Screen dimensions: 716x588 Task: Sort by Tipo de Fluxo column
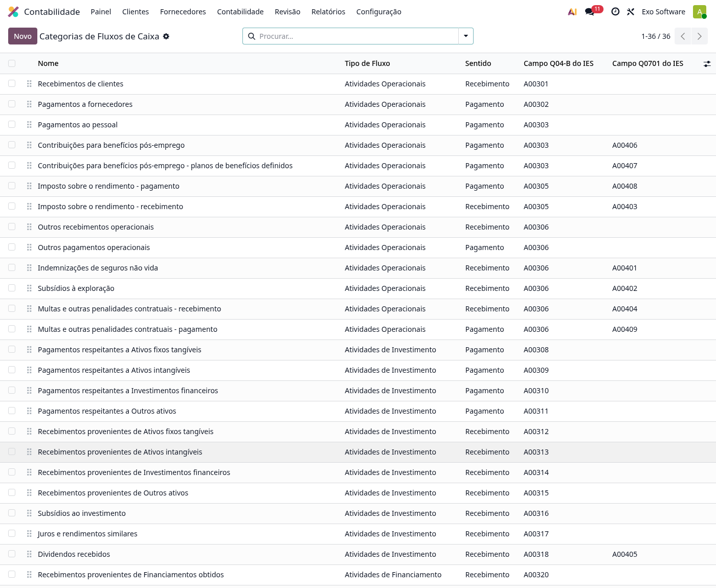(x=367, y=63)
